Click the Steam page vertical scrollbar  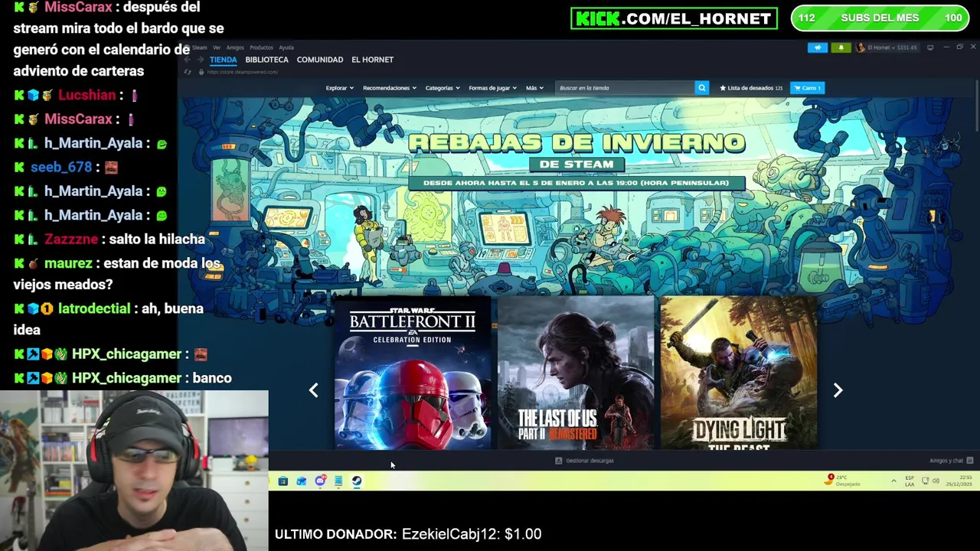click(x=976, y=106)
